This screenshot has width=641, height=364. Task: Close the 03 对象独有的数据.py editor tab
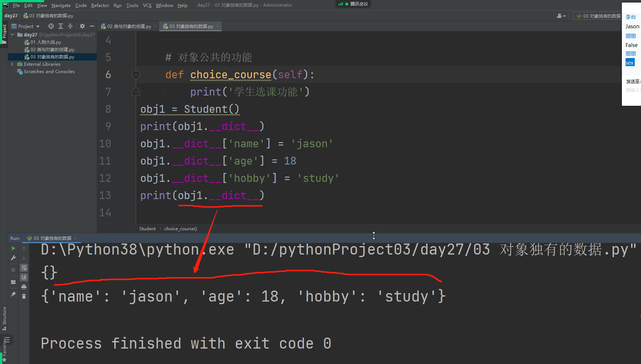(217, 26)
